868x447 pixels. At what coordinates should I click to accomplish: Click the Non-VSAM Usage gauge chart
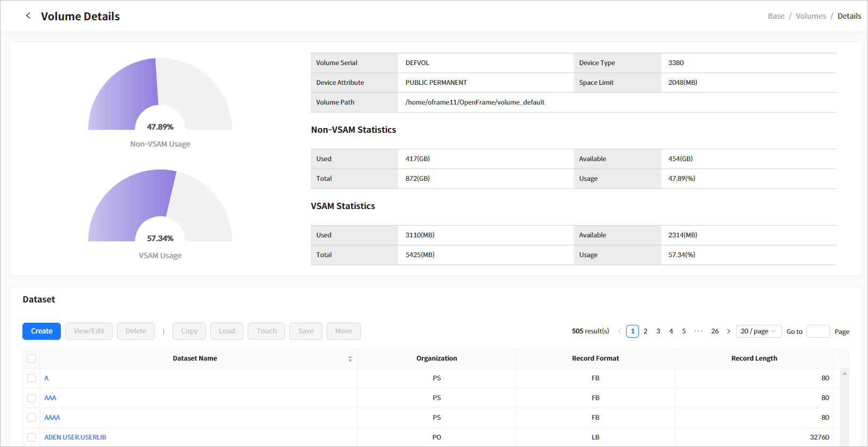pos(160,96)
